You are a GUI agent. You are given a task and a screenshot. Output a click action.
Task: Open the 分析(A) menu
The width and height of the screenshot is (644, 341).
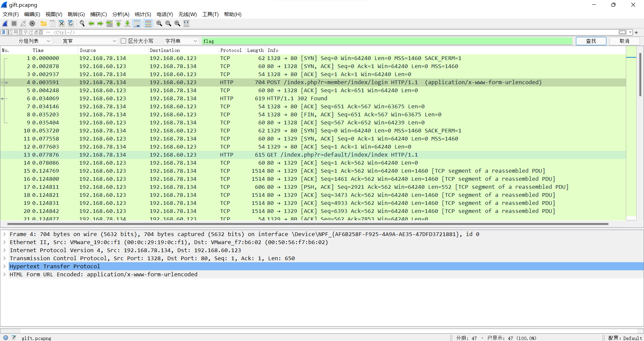pos(121,14)
